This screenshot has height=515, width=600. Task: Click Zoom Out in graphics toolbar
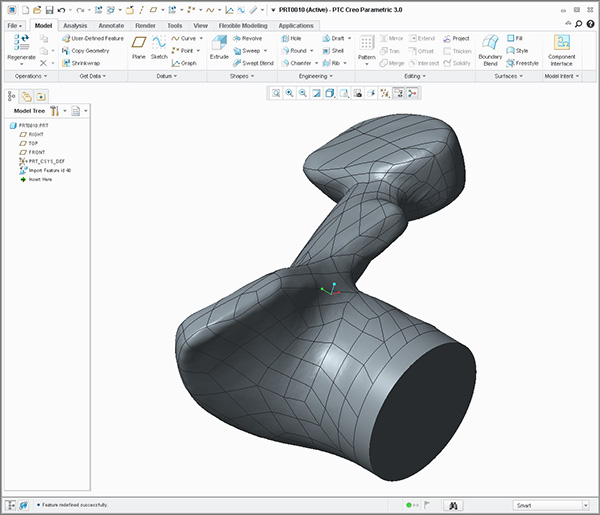click(303, 93)
